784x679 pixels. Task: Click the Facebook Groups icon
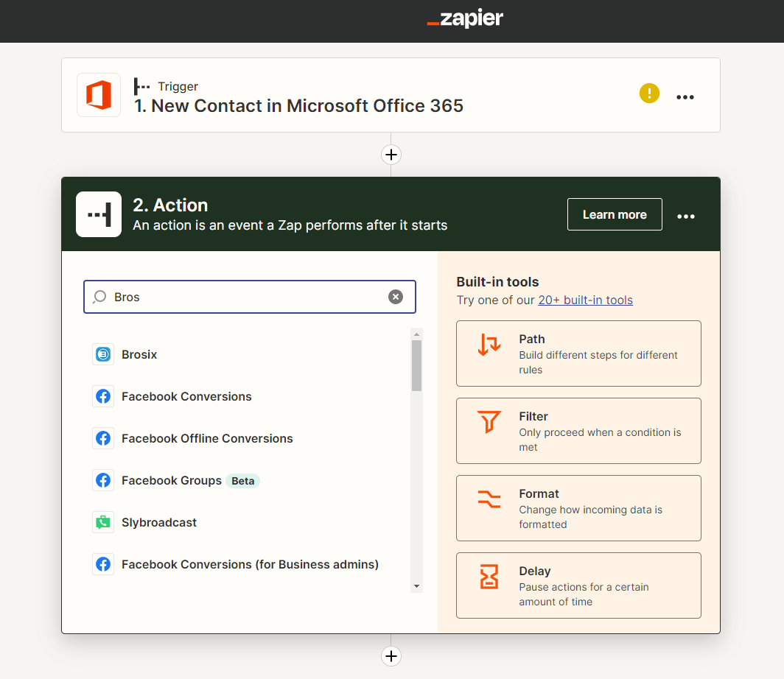[x=103, y=480]
